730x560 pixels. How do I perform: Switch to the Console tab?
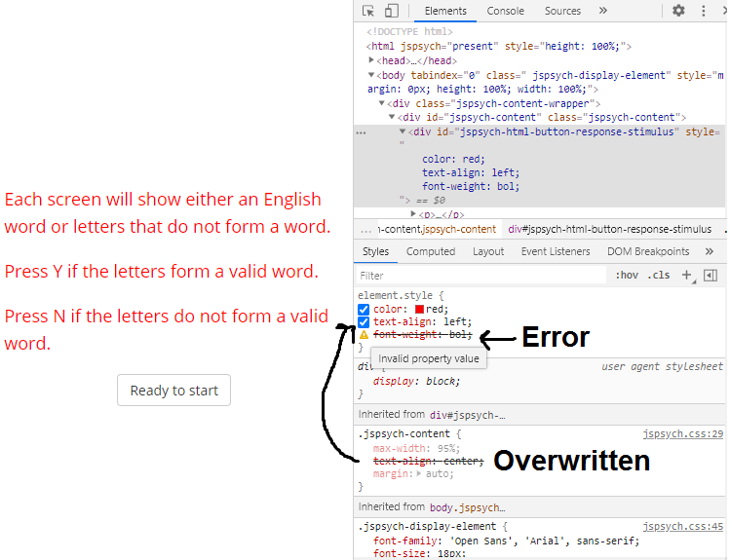505,11
